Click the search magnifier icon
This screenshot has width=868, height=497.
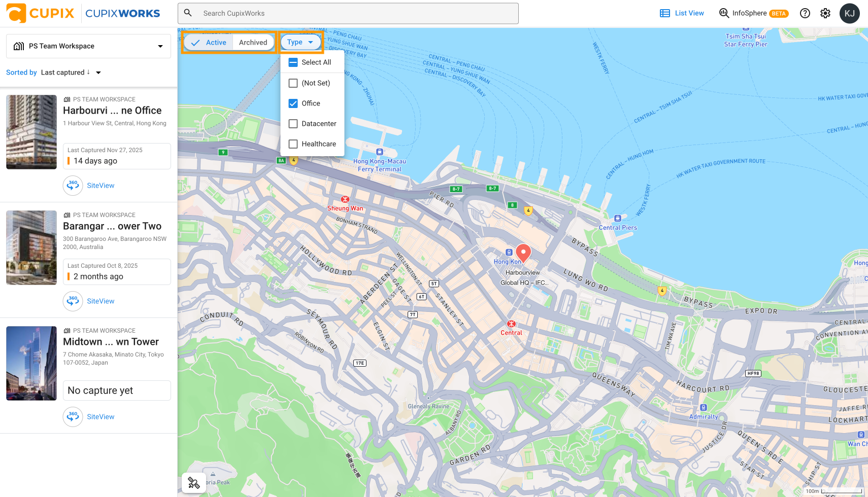pyautogui.click(x=188, y=13)
